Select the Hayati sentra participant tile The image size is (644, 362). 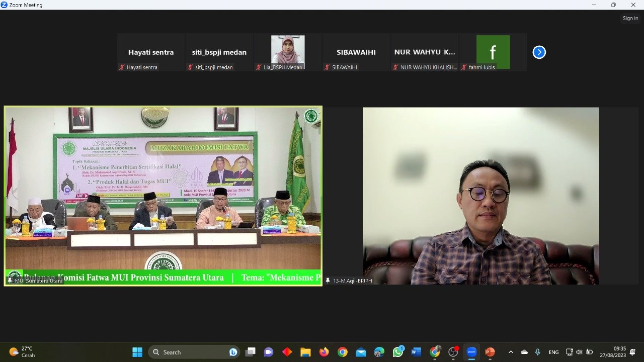tap(151, 52)
